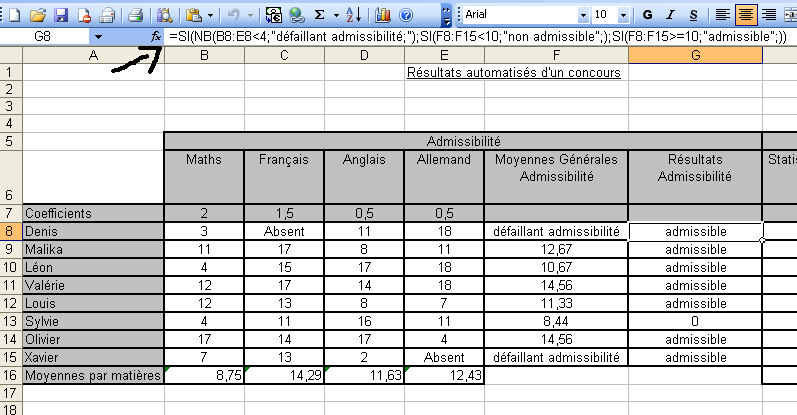Click the Name Box showing G8
This screenshot has width=797, height=415.
click(43, 37)
